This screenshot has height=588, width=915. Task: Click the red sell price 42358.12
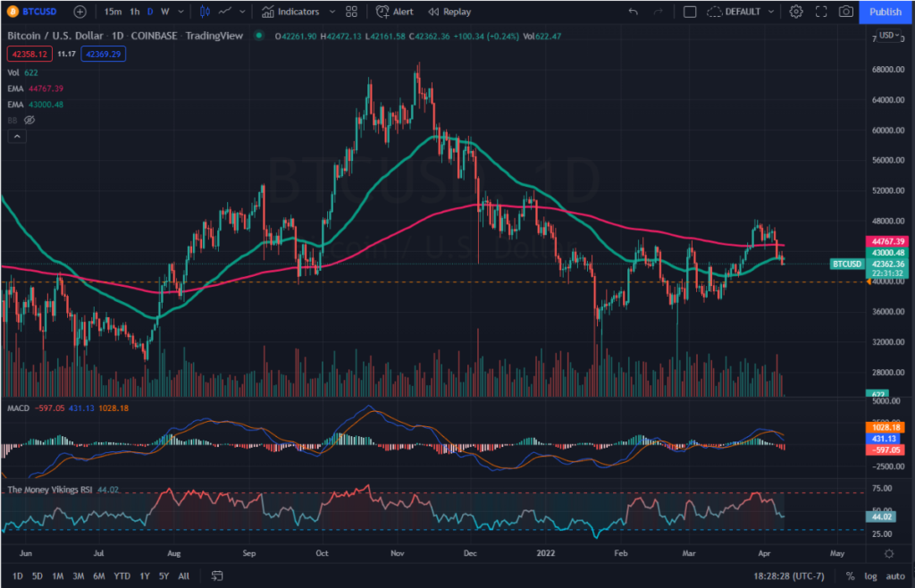tap(29, 55)
